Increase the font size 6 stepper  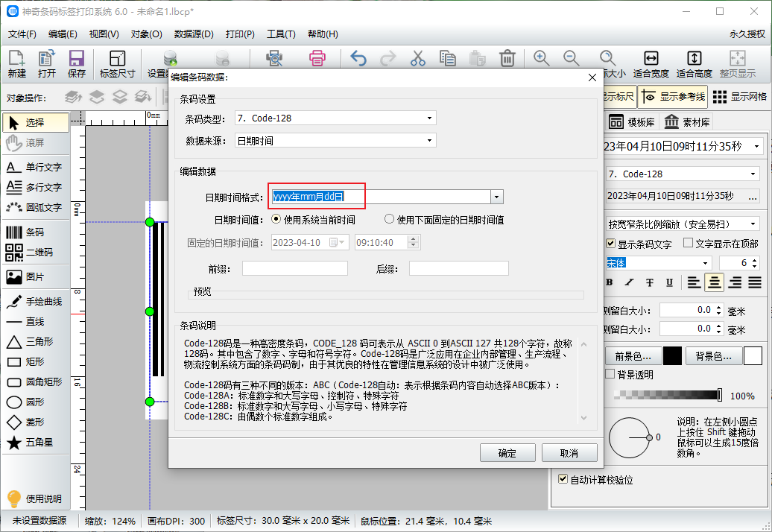coord(756,259)
